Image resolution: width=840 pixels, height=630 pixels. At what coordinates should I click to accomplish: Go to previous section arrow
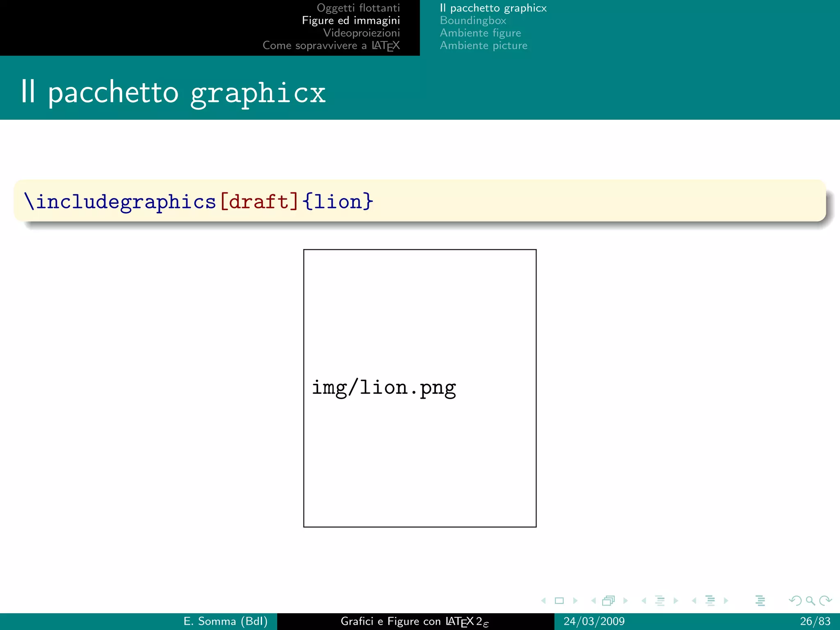tap(694, 600)
